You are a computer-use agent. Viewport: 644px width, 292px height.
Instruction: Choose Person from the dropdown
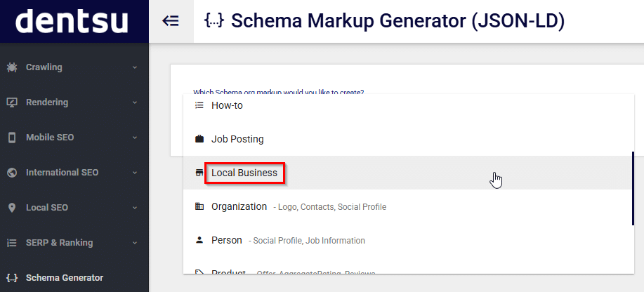(408, 240)
